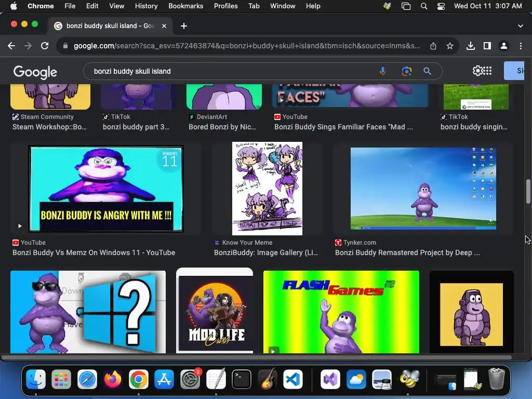The height and width of the screenshot is (399, 532).
Task: Close the bonzi buddy skull island tab
Action: [x=164, y=26]
